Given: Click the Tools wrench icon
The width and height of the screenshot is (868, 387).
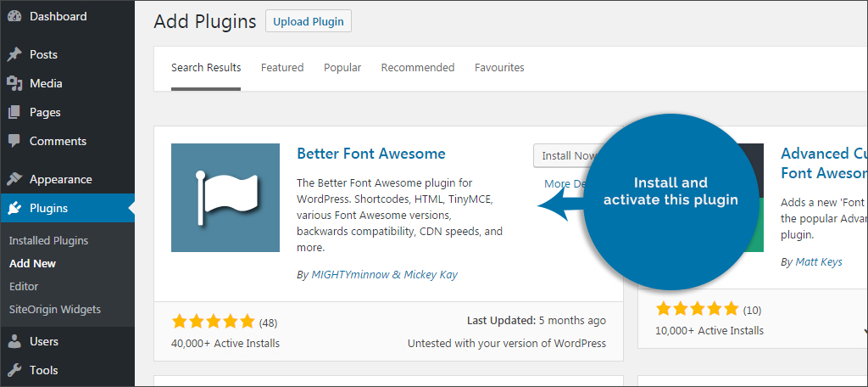Looking at the screenshot, I should tap(14, 370).
